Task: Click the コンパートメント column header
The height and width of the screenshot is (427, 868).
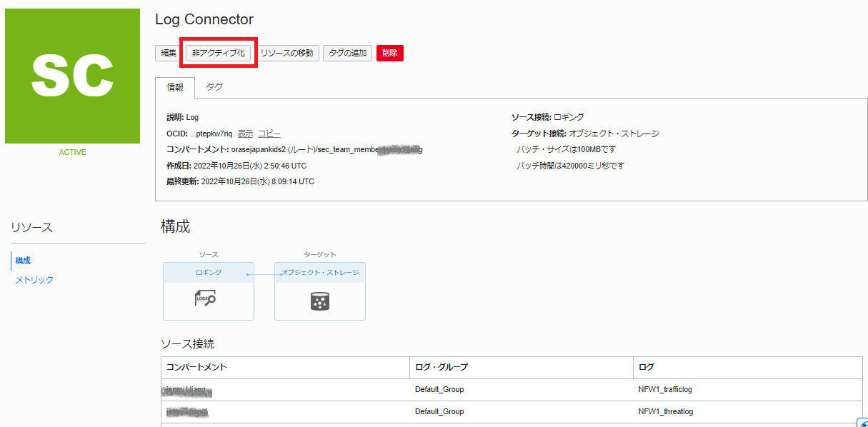Action: coord(196,367)
